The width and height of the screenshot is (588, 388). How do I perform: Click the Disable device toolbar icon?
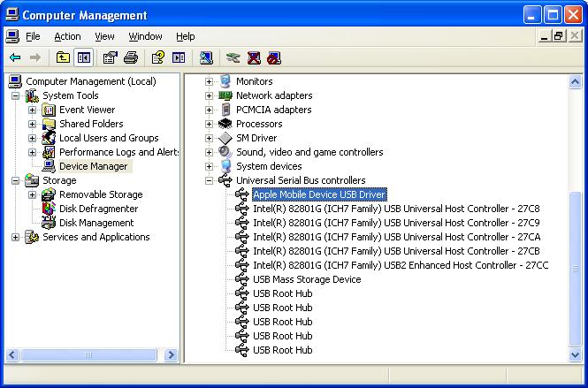coord(274,57)
